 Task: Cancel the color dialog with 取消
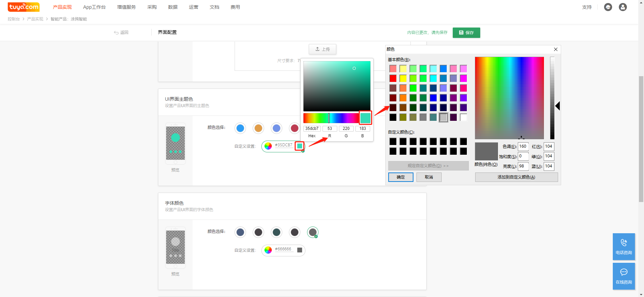(429, 177)
